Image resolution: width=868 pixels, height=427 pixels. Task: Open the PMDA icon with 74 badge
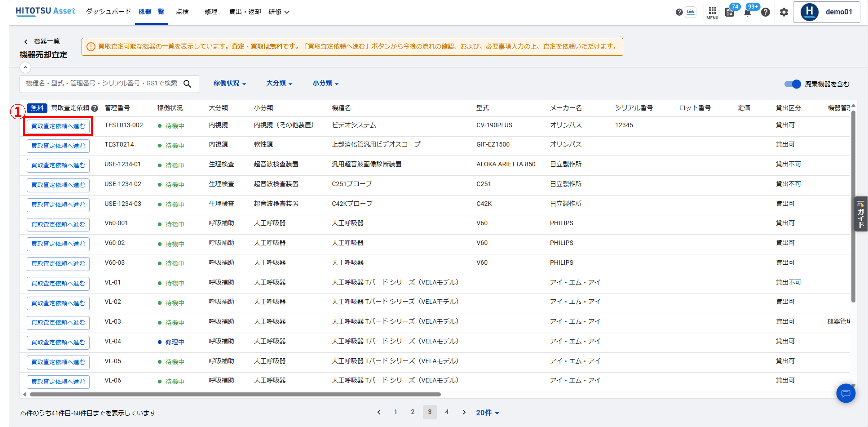tap(729, 13)
